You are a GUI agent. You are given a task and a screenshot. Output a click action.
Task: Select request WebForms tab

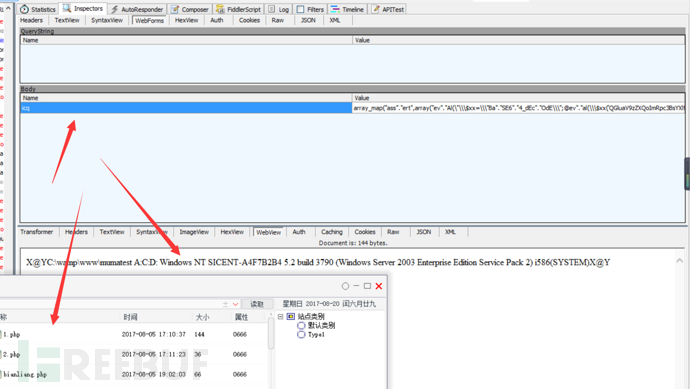pyautogui.click(x=149, y=21)
